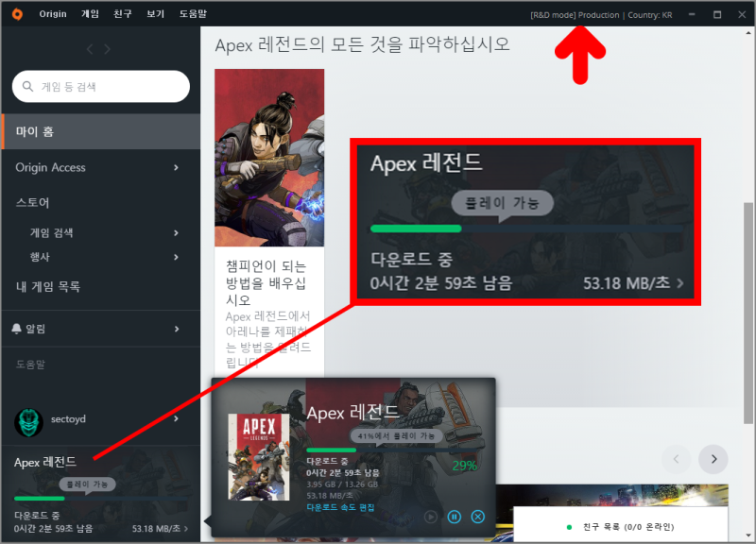Expand the Origin Access submenu chevron

pyautogui.click(x=177, y=168)
